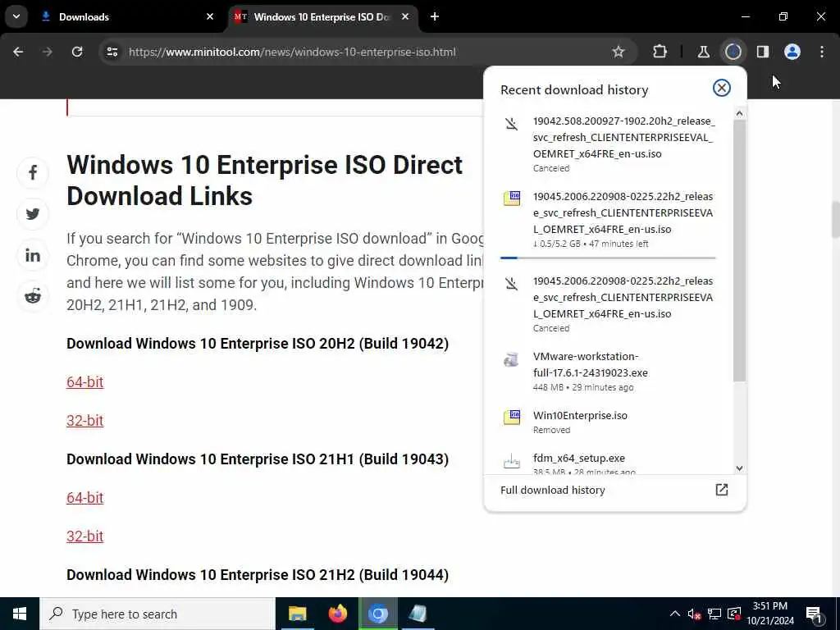Go back to previous page
The height and width of the screenshot is (630, 840).
click(x=18, y=52)
